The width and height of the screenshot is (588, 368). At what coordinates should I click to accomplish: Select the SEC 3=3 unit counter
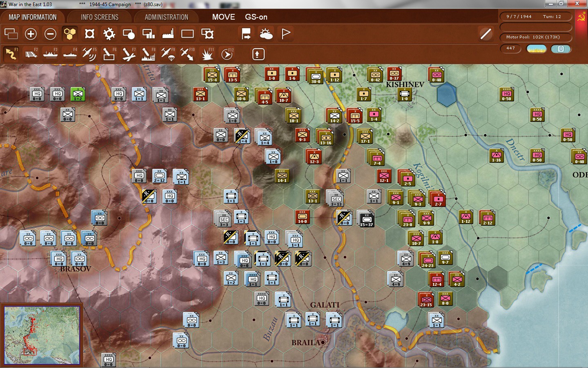click(x=224, y=220)
